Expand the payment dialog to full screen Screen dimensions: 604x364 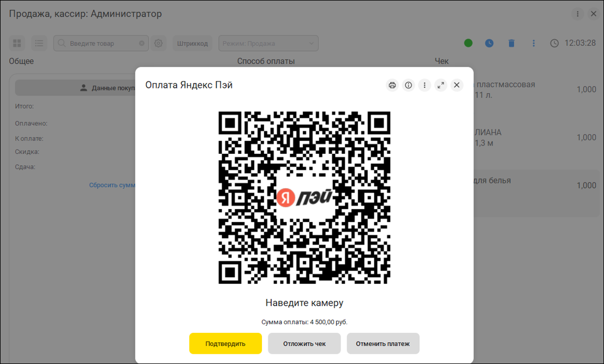pyautogui.click(x=441, y=85)
